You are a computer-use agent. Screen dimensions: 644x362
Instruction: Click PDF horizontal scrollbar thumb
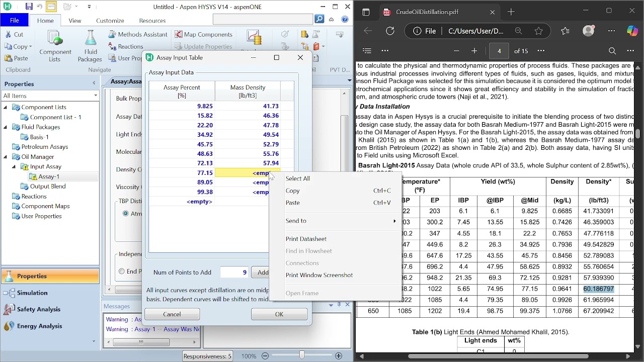498,356
